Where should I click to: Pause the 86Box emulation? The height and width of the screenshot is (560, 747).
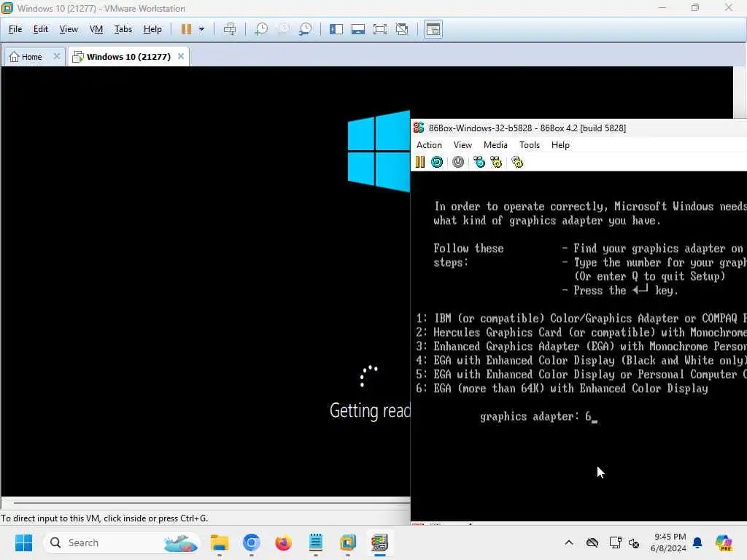pos(419,163)
